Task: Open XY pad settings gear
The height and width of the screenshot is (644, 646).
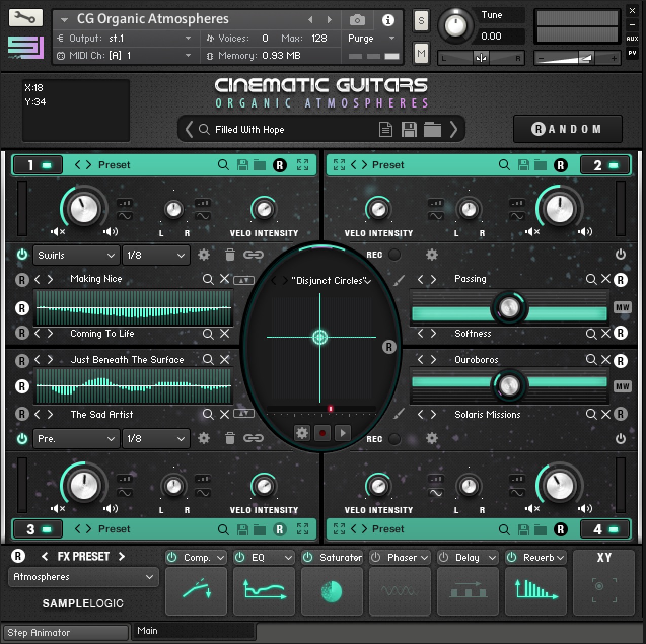Action: 302,433
